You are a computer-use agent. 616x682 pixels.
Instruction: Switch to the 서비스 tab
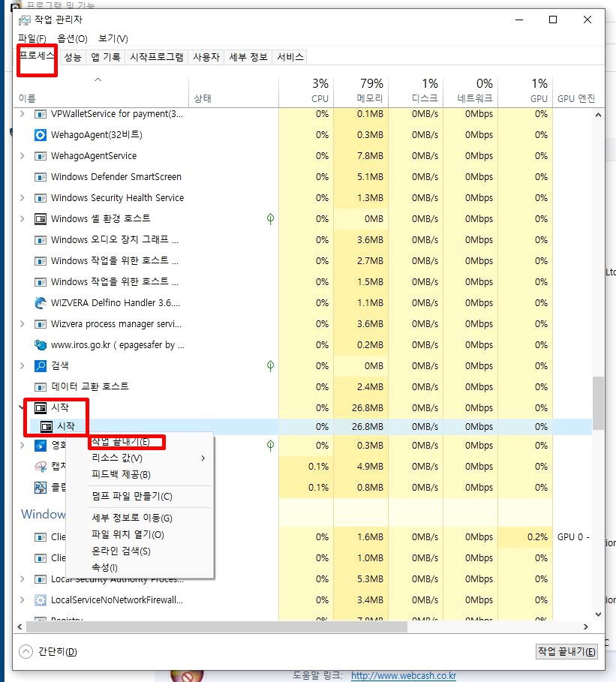290,57
